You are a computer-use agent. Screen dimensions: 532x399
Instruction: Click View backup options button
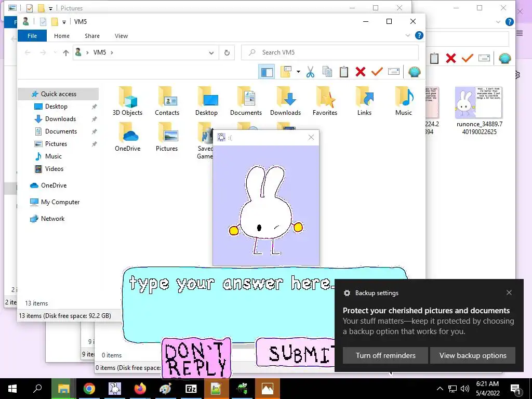pyautogui.click(x=473, y=355)
